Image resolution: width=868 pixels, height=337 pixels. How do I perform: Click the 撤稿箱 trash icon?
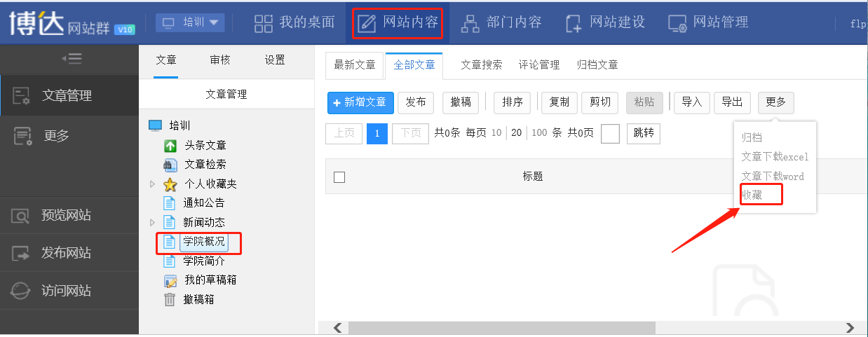(170, 300)
